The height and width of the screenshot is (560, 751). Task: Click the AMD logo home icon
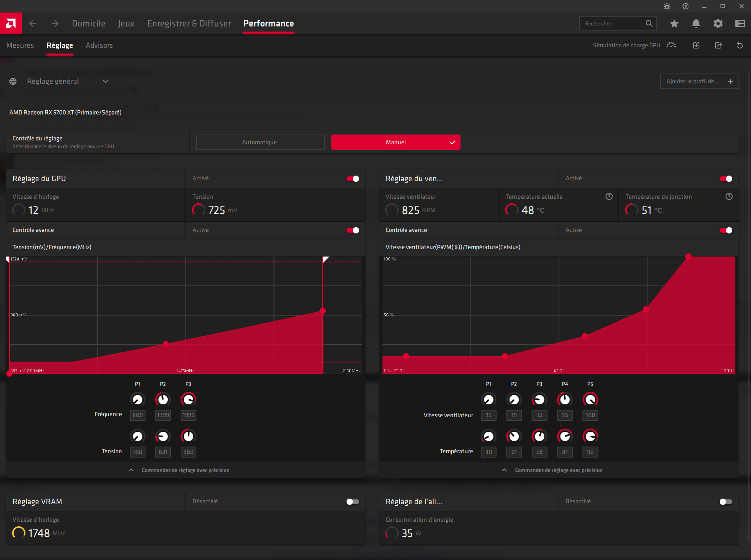(x=11, y=23)
